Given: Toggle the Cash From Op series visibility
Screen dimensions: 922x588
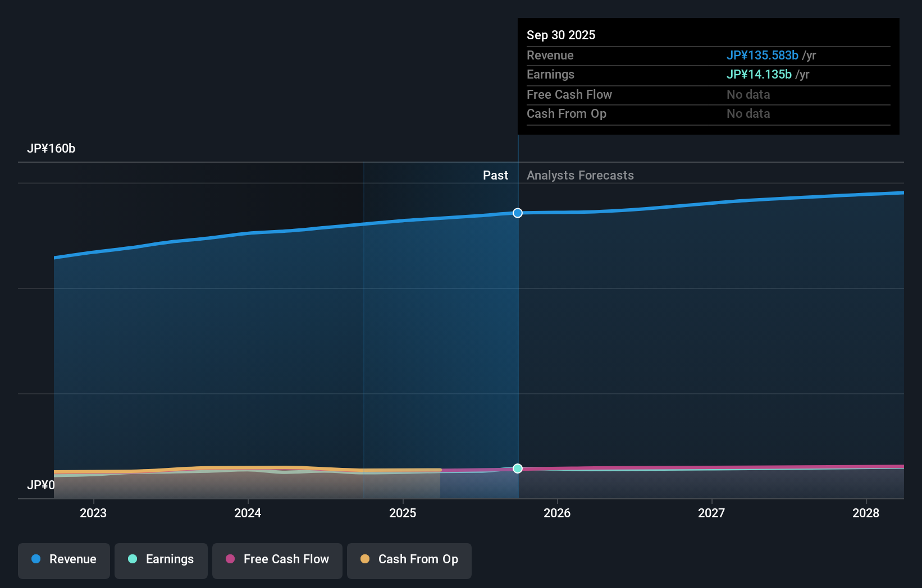Looking at the screenshot, I should pos(409,559).
